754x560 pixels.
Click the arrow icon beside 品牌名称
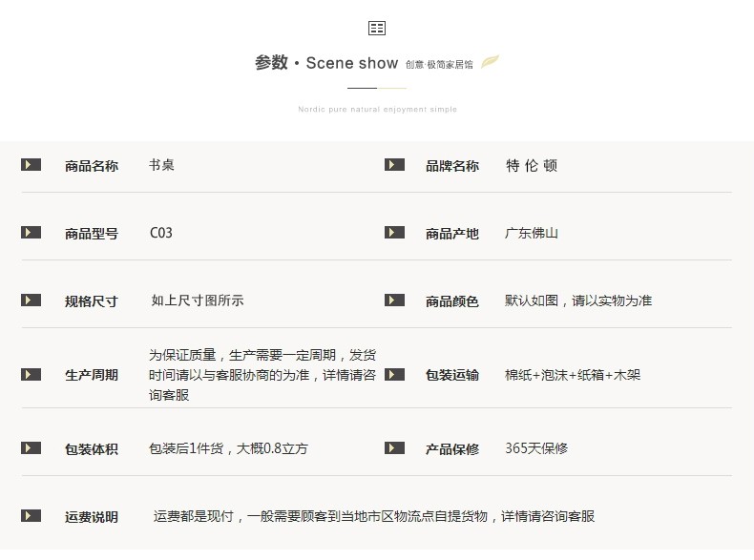click(394, 165)
